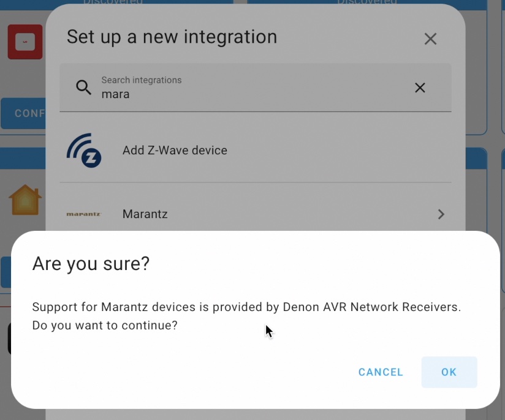Click the Z-Wave logo icon
Image resolution: width=505 pixels, height=420 pixels.
[84, 150]
